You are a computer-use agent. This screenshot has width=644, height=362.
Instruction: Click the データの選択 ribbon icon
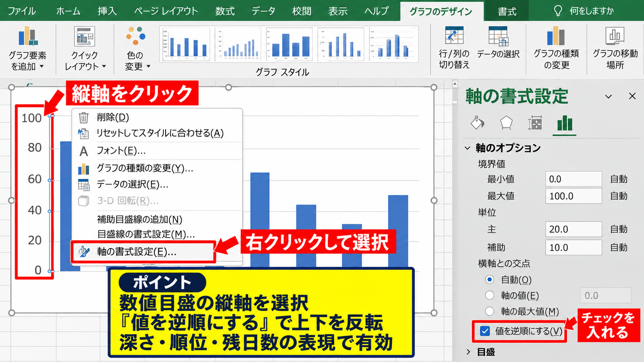click(498, 35)
